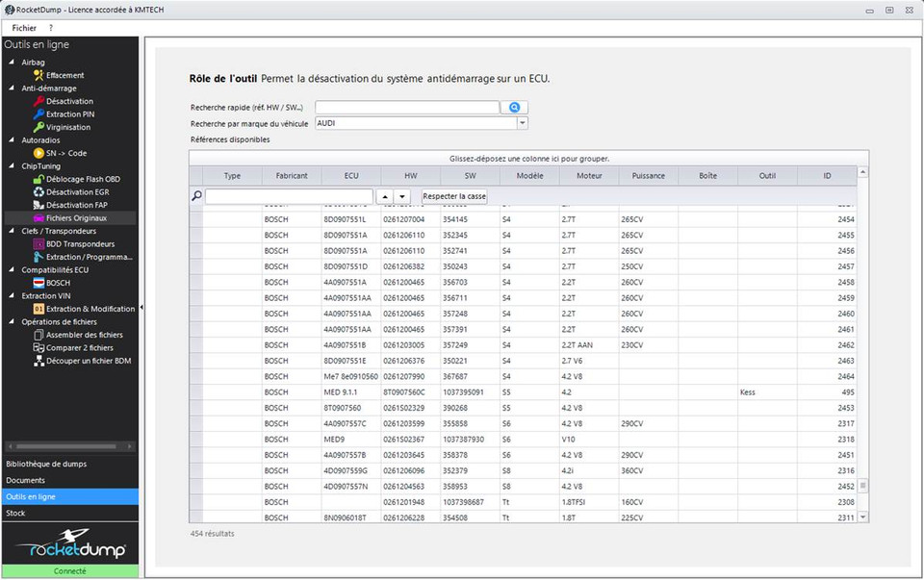Viewport: 924px width, 580px height.
Task: Collapse the Anti-démarrage tree group
Action: 12,88
